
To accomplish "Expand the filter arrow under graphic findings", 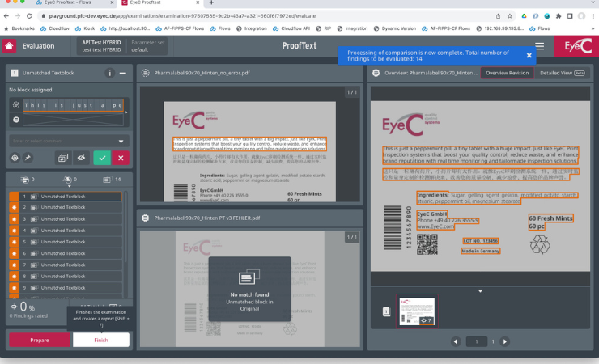I will [x=69, y=186].
